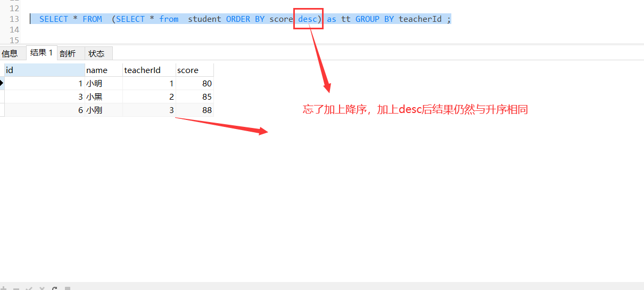Click the id cell in 小黑's row

[x=45, y=97]
